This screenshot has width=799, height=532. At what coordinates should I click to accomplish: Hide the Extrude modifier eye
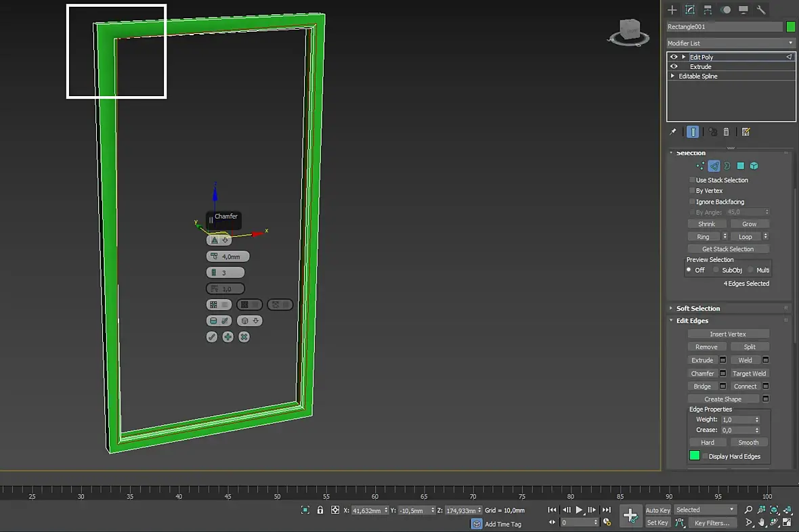pos(674,66)
